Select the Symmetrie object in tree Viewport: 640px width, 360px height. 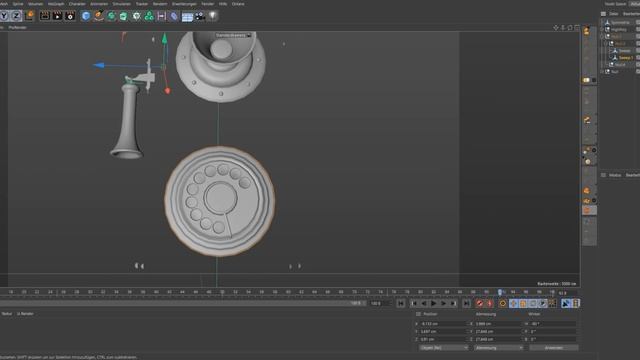620,22
